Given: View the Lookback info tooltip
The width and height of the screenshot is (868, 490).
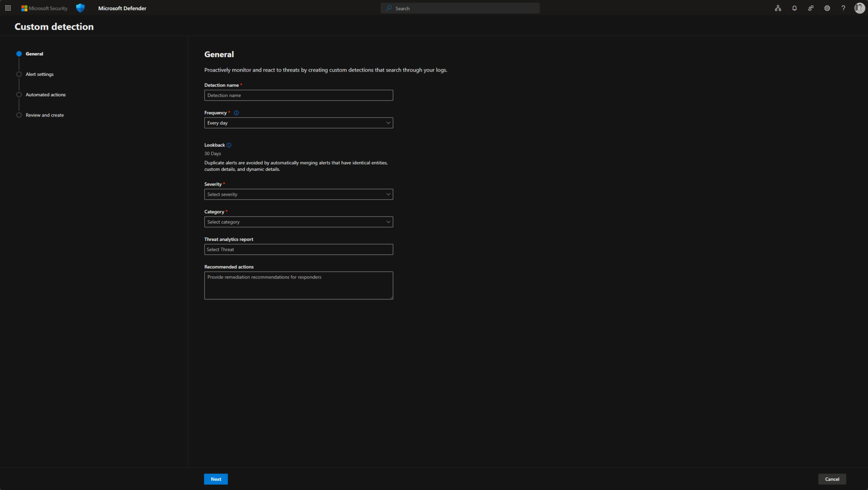Looking at the screenshot, I should point(229,145).
